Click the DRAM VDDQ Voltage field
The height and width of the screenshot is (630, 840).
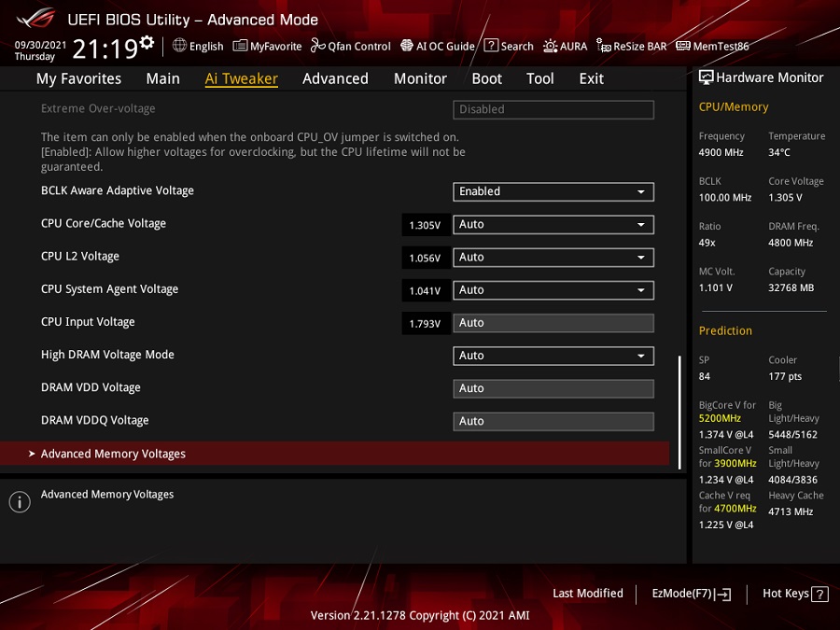point(553,421)
